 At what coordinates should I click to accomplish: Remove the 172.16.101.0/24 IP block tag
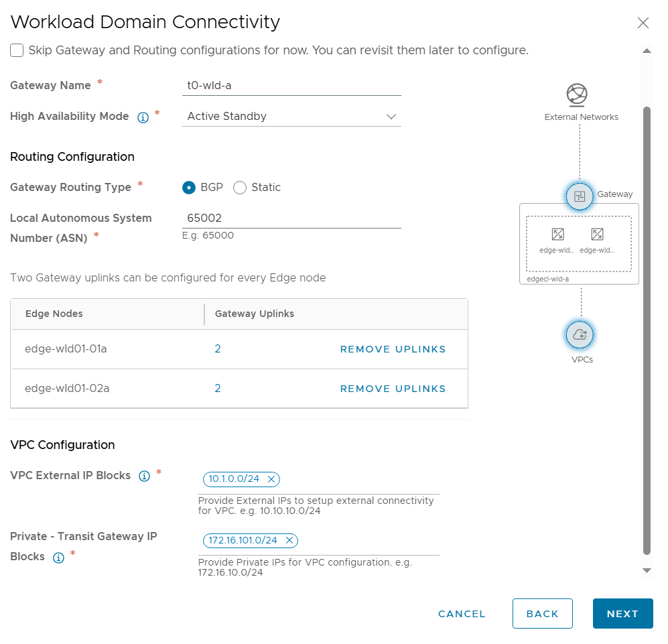(289, 540)
